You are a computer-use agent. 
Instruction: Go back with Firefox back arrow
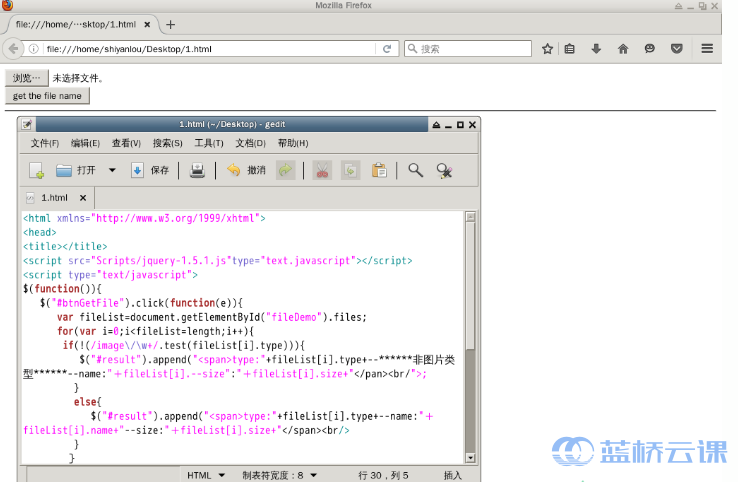[x=13, y=48]
